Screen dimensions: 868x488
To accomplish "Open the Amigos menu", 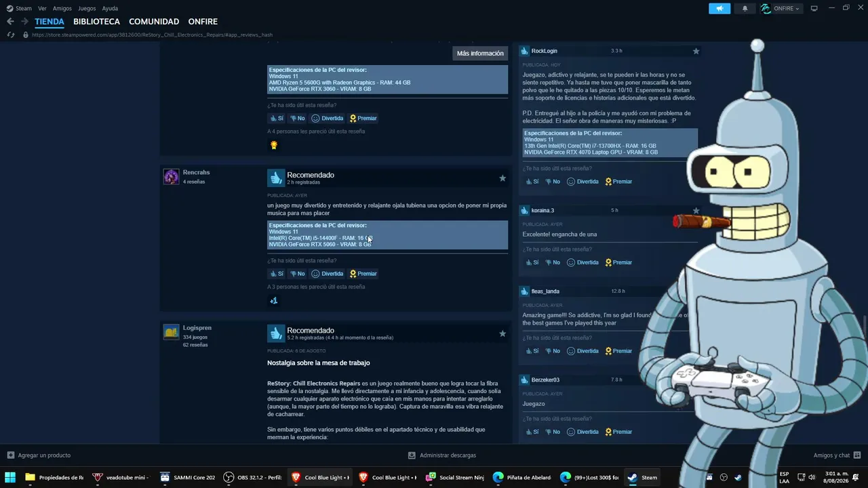I will click(62, 8).
